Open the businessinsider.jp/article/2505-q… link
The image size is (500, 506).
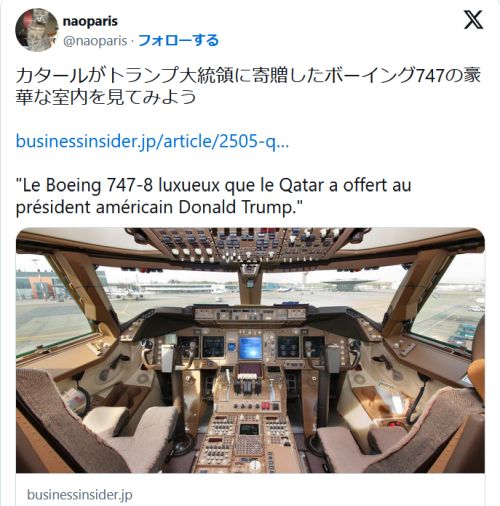[x=152, y=141]
